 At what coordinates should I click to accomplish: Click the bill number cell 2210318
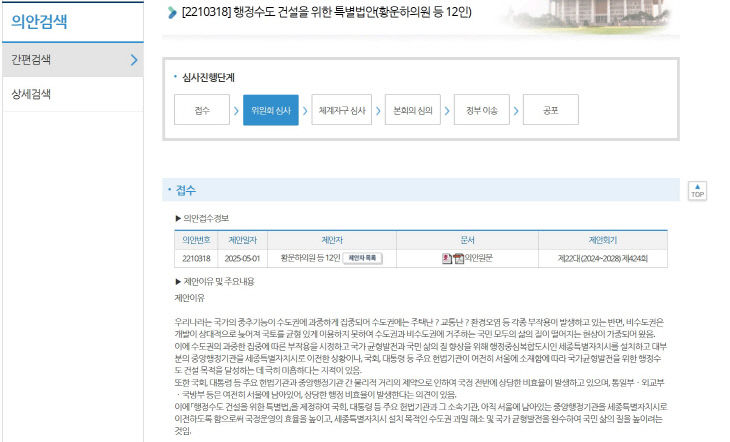[x=196, y=258]
